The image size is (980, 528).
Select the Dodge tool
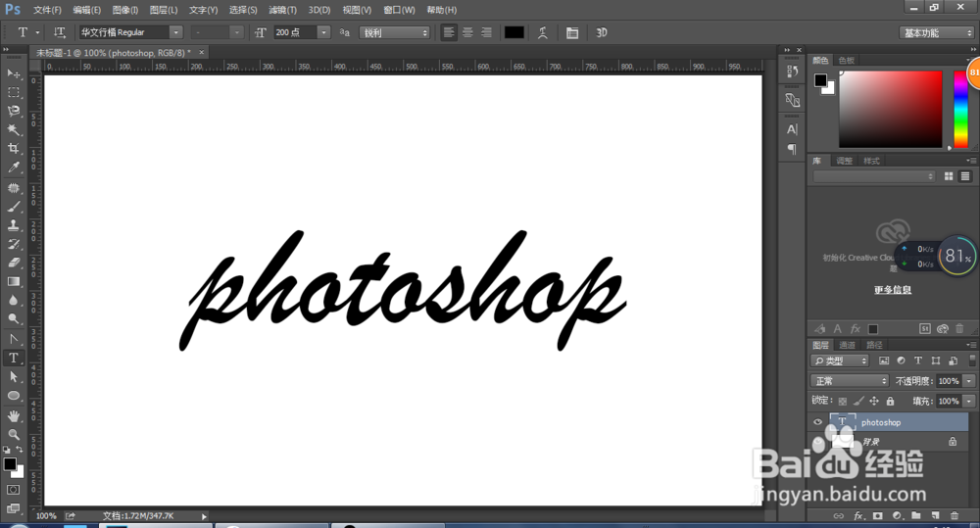click(x=13, y=319)
